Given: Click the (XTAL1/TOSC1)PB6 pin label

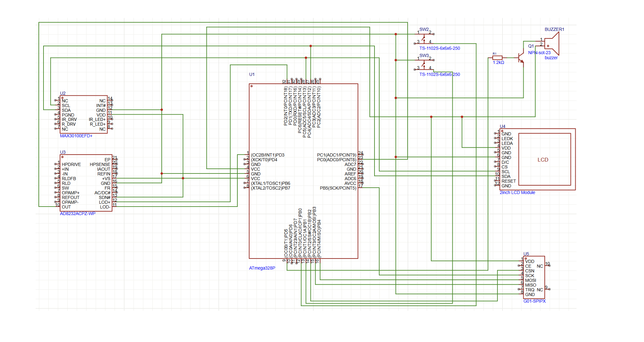Looking at the screenshot, I should pos(270,183).
